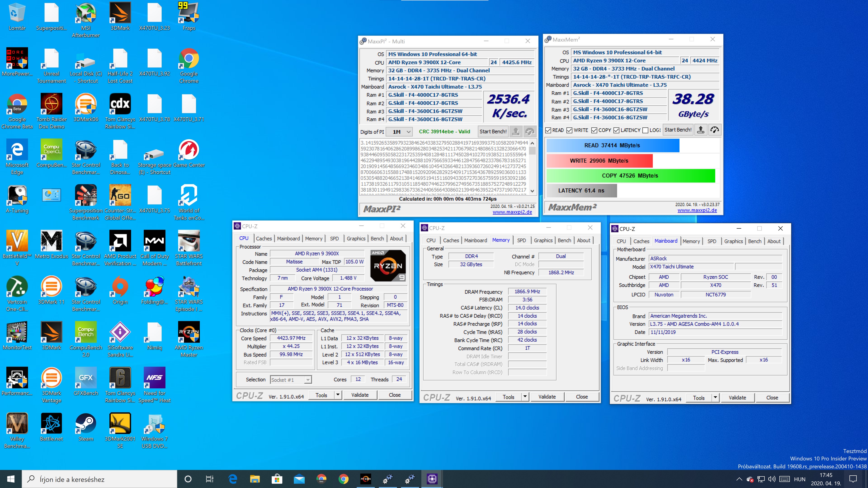The height and width of the screenshot is (488, 868).
Task: Open MSI Afterburner desktop icon
Action: [x=86, y=20]
